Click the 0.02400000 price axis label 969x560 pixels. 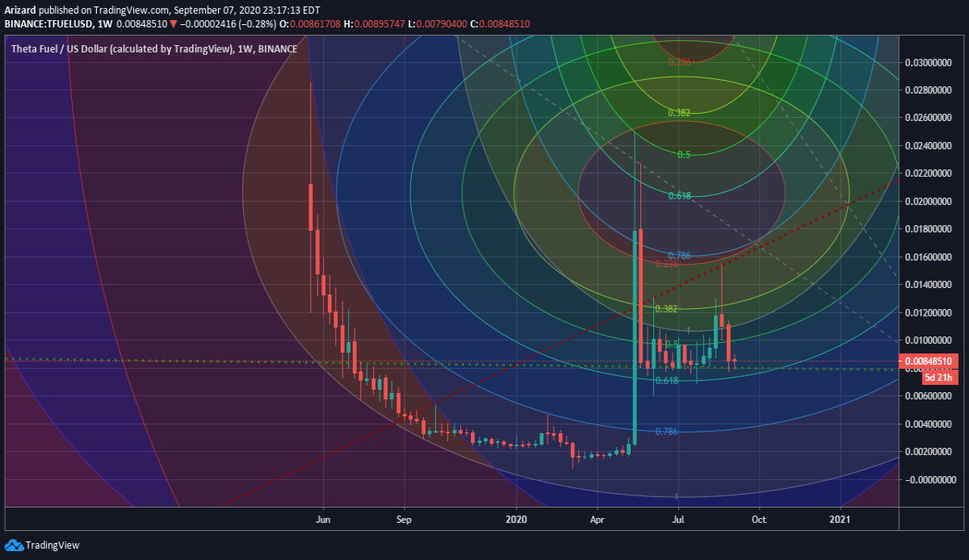pos(928,146)
